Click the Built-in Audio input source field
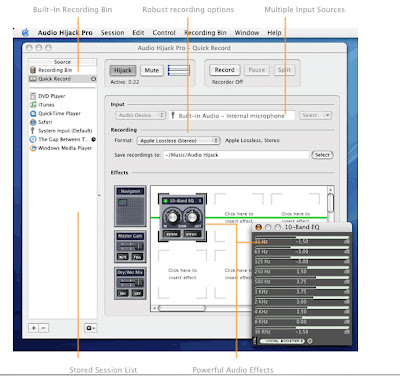400x376 pixels. [x=232, y=116]
